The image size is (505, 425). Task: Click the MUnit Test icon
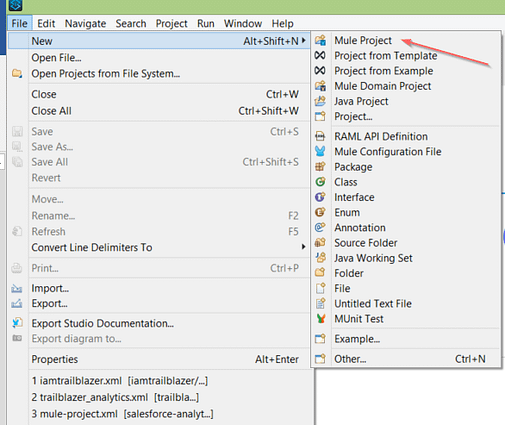tap(321, 319)
